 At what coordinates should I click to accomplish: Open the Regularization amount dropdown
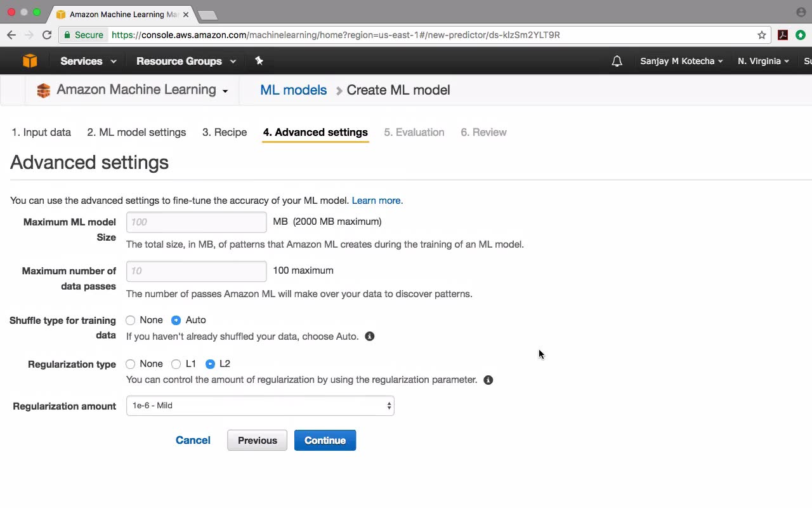click(x=260, y=406)
